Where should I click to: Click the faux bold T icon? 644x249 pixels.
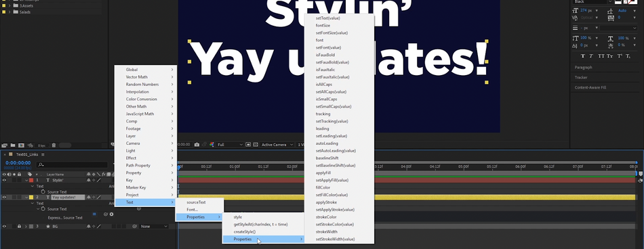click(583, 55)
